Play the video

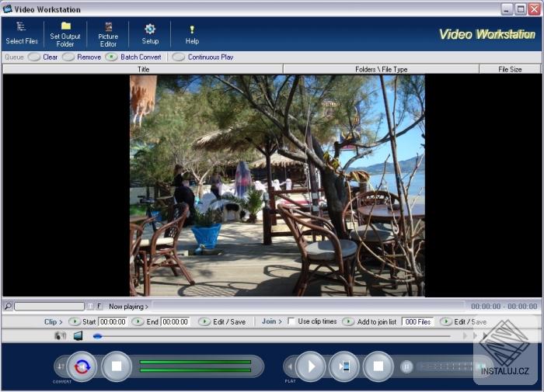(311, 366)
